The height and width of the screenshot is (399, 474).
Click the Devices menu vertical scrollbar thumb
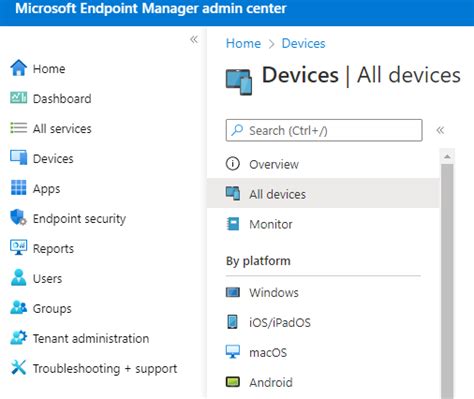tap(447, 282)
